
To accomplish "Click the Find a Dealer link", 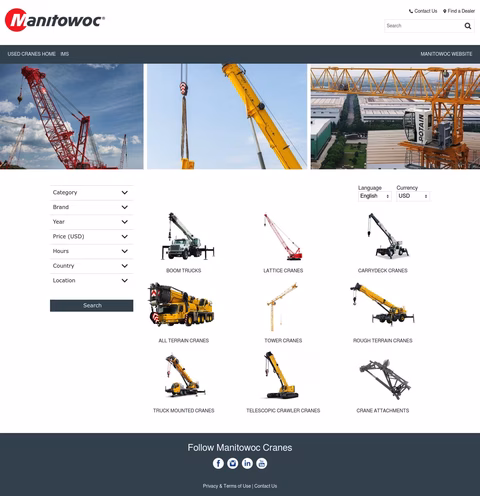I will [x=459, y=11].
